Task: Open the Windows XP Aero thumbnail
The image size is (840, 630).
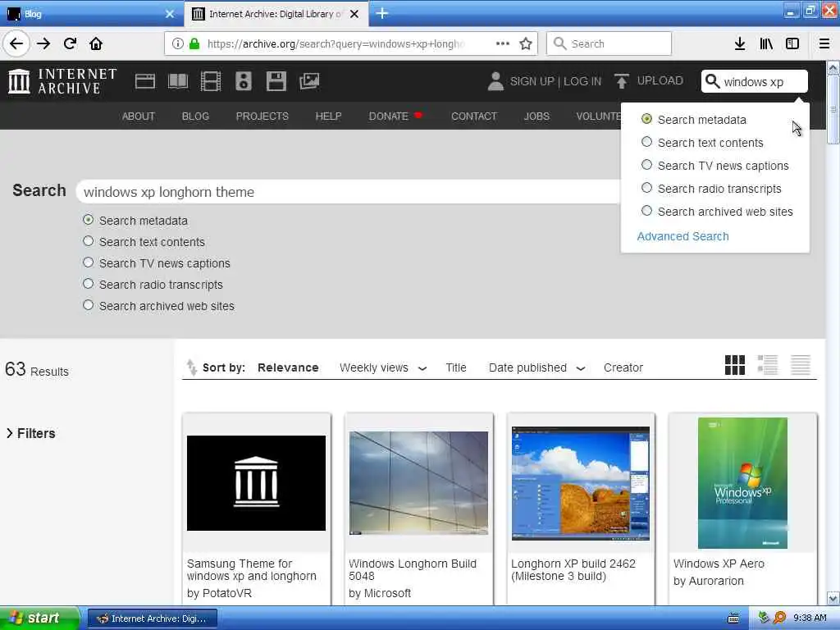Action: [742, 483]
